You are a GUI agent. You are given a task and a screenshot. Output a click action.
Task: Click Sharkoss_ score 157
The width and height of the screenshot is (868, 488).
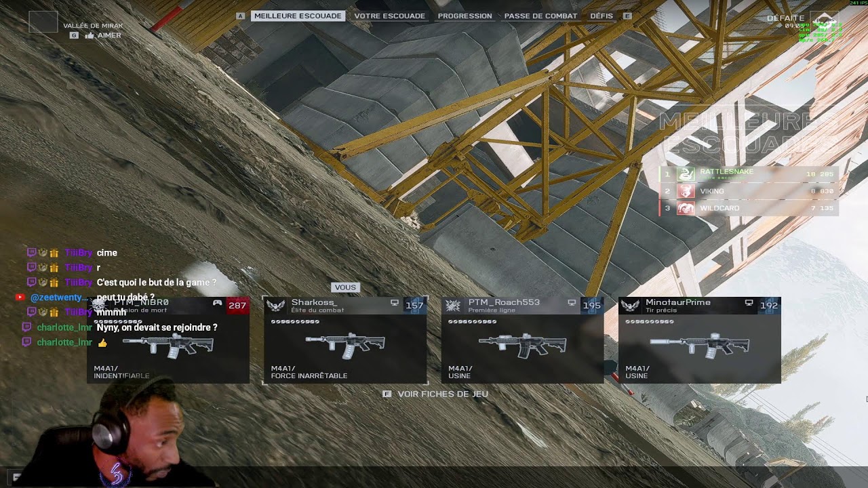pos(414,306)
